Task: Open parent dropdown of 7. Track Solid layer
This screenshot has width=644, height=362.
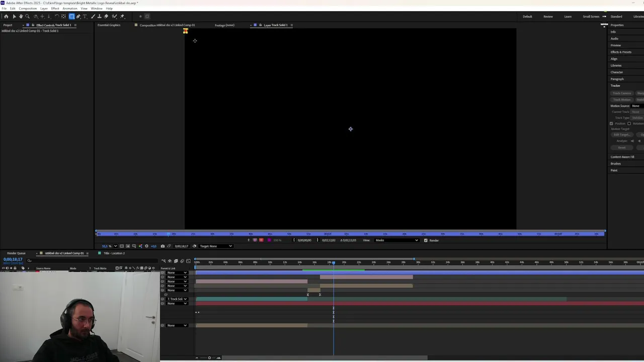Action: 177,299
